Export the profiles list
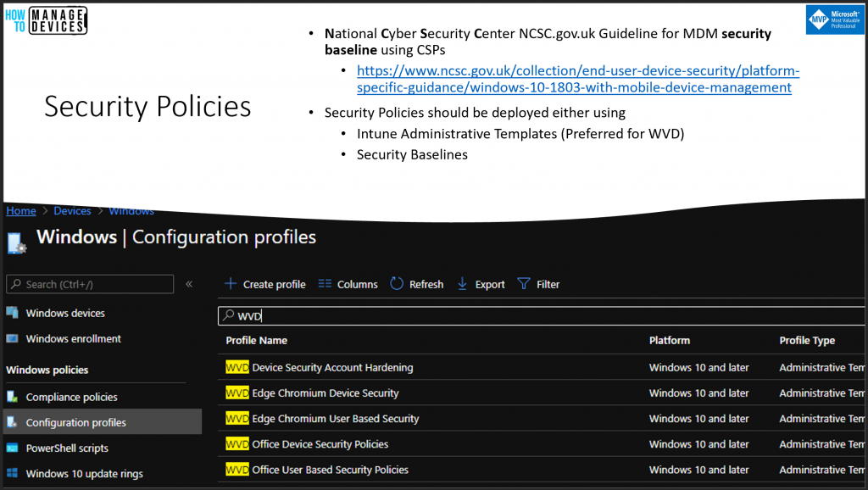 pos(481,284)
